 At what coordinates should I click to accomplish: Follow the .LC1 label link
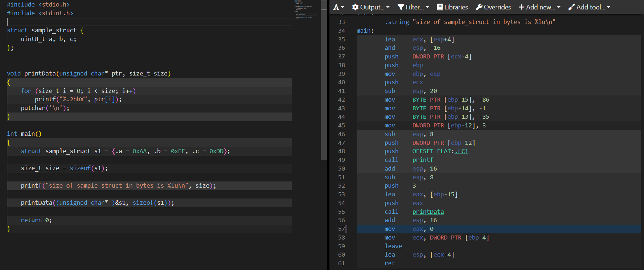(x=461, y=151)
